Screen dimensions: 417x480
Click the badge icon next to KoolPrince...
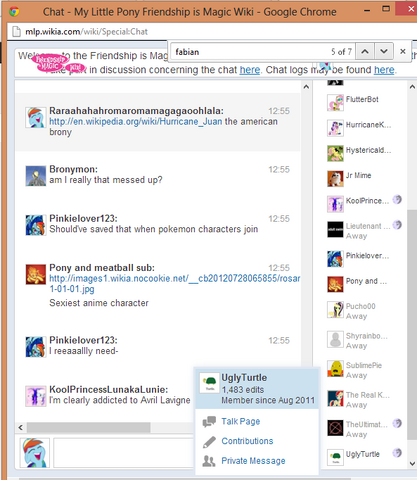(397, 200)
